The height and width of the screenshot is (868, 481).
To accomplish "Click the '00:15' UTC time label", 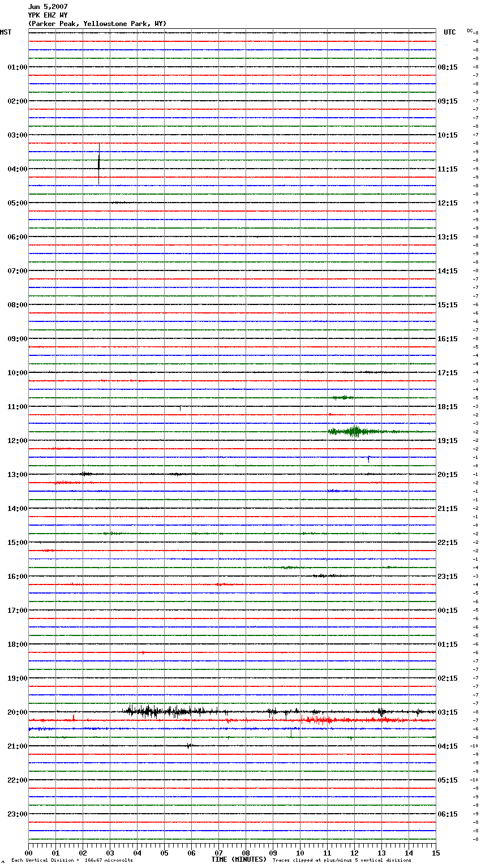I will pyautogui.click(x=448, y=611).
